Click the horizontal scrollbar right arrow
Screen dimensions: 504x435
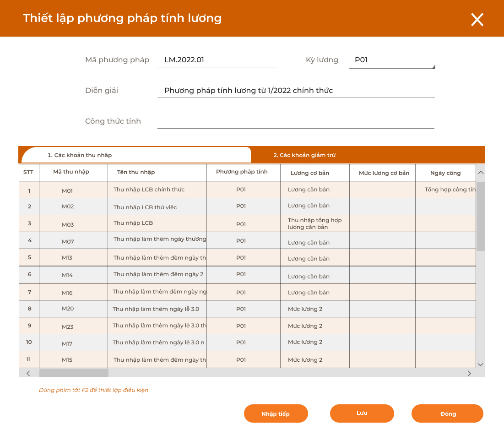pyautogui.click(x=469, y=373)
